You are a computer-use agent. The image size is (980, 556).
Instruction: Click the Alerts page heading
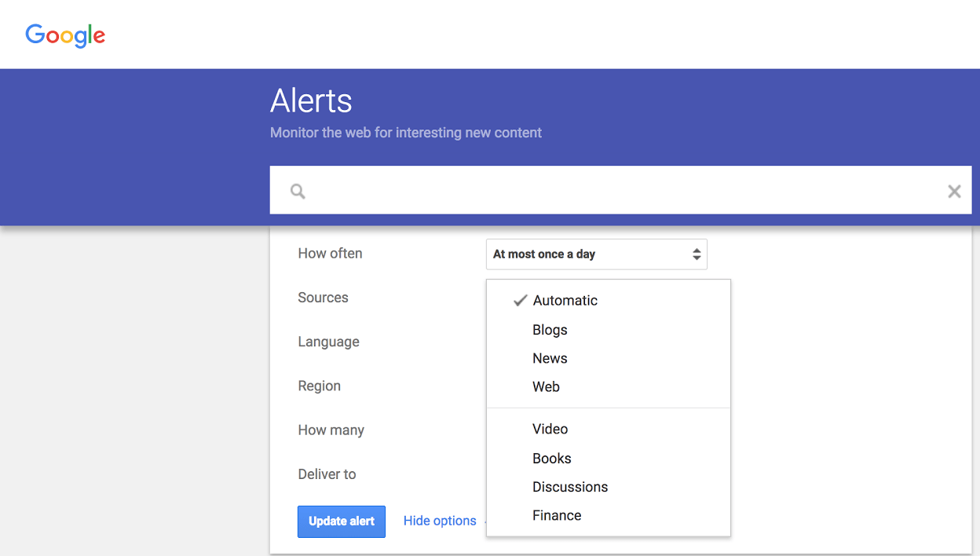click(311, 101)
